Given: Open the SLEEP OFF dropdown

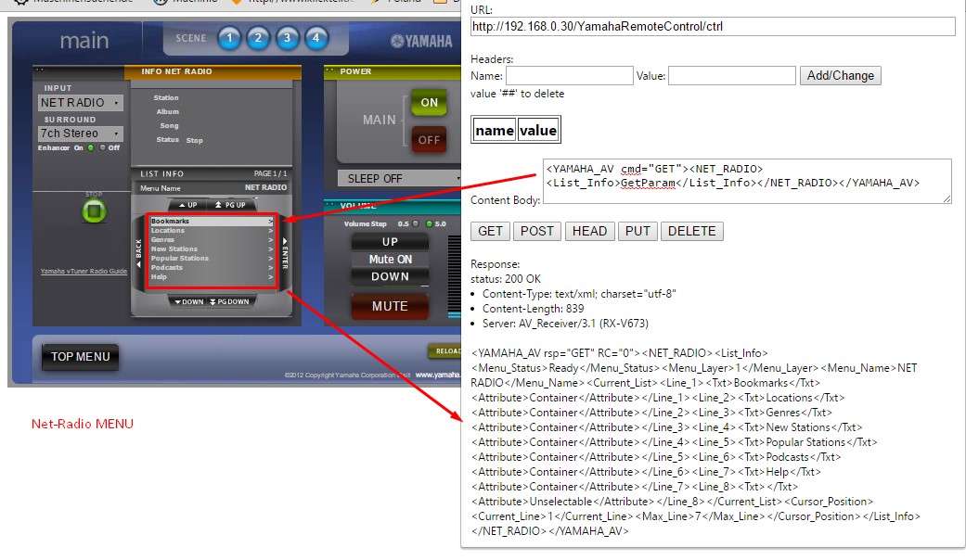Looking at the screenshot, I should click(399, 178).
